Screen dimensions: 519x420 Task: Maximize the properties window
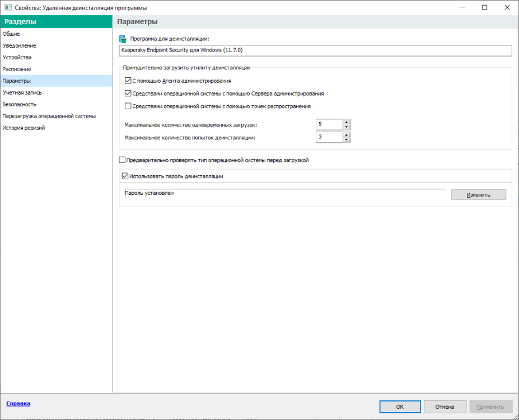[485, 7]
